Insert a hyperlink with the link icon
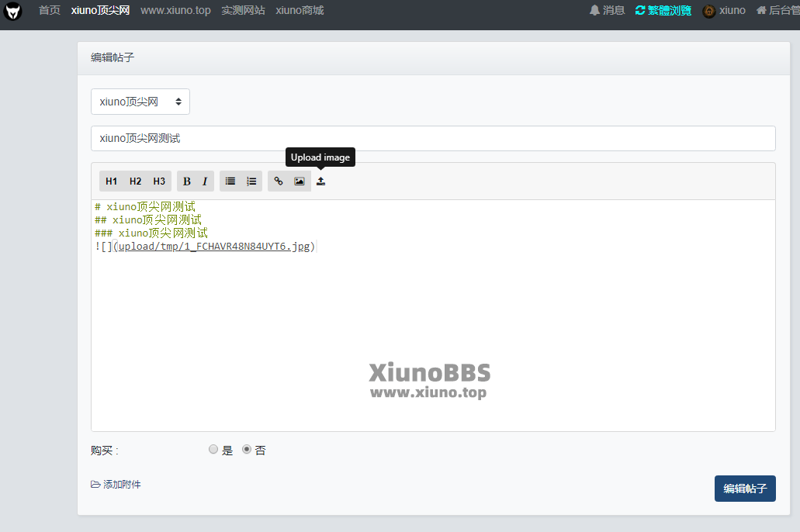This screenshot has height=532, width=800. (x=279, y=181)
